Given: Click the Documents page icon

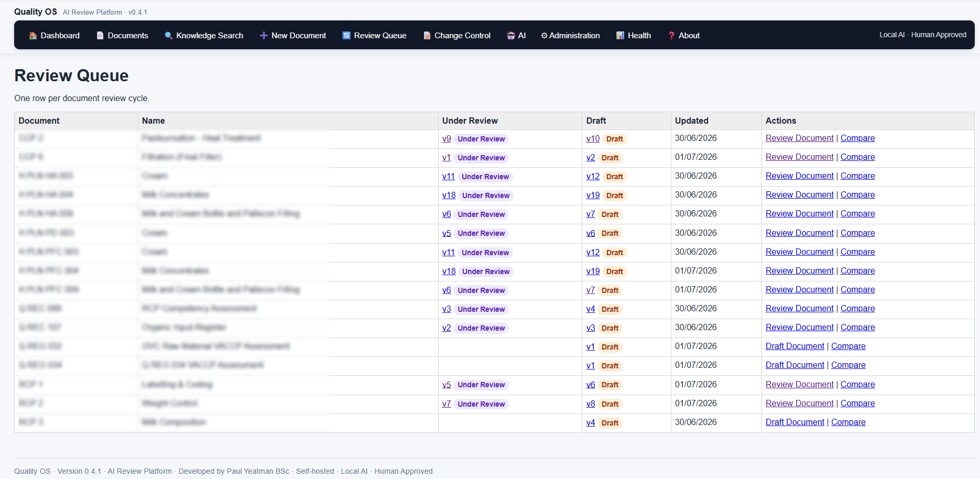Looking at the screenshot, I should coord(100,36).
